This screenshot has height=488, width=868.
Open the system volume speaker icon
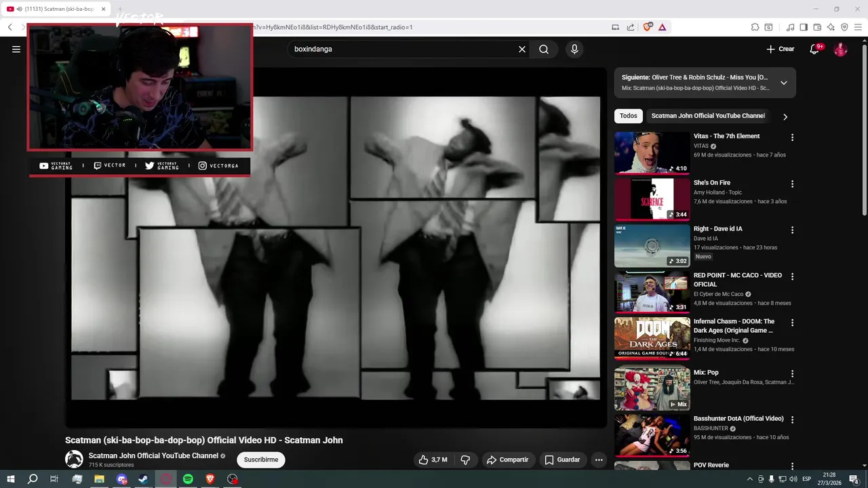click(793, 479)
